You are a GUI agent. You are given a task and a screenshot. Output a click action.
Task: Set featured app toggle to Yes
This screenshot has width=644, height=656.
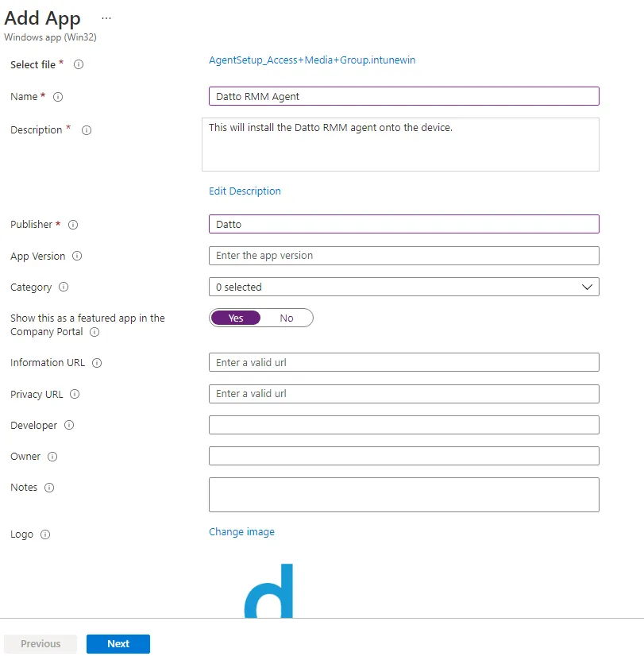coord(236,318)
